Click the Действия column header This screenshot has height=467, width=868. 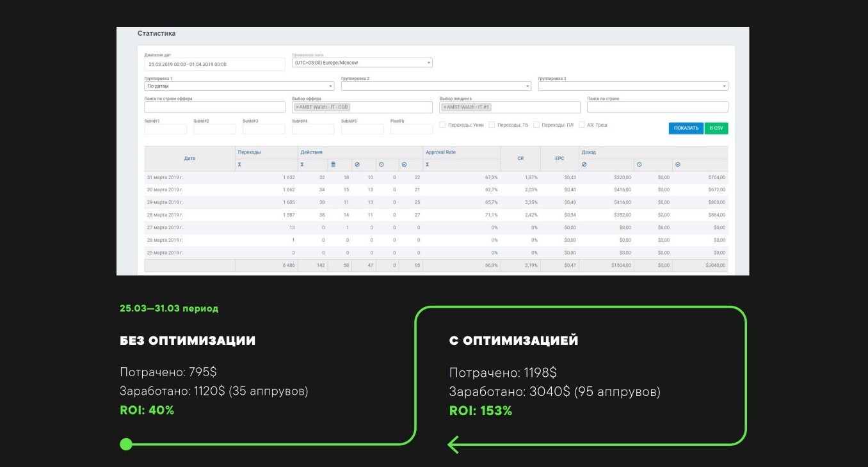coord(311,152)
